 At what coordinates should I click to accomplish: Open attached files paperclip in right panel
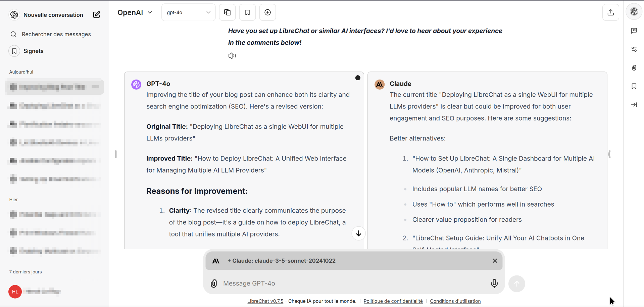[634, 68]
